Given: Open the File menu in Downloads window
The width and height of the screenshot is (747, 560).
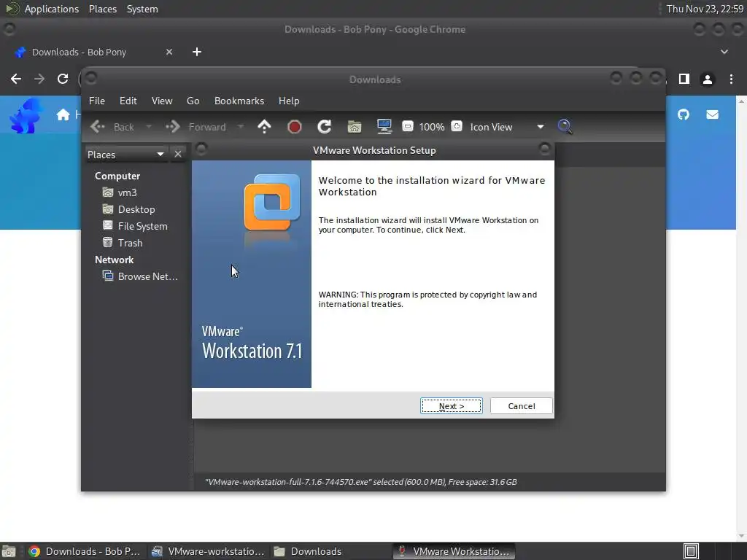Looking at the screenshot, I should coord(97,101).
